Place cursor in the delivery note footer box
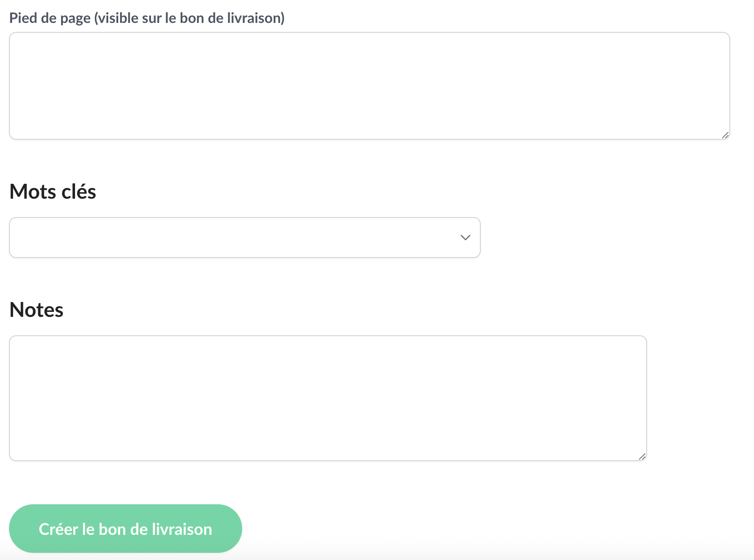Image resolution: width=754 pixels, height=560 pixels. point(368,85)
